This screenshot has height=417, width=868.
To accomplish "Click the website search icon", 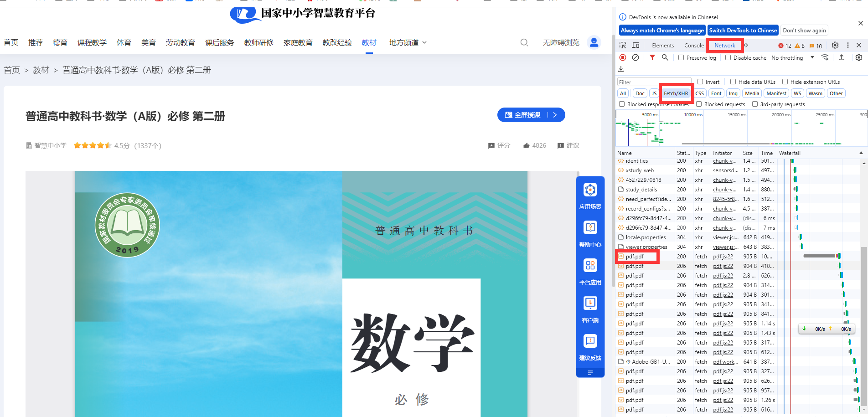I will (x=524, y=42).
